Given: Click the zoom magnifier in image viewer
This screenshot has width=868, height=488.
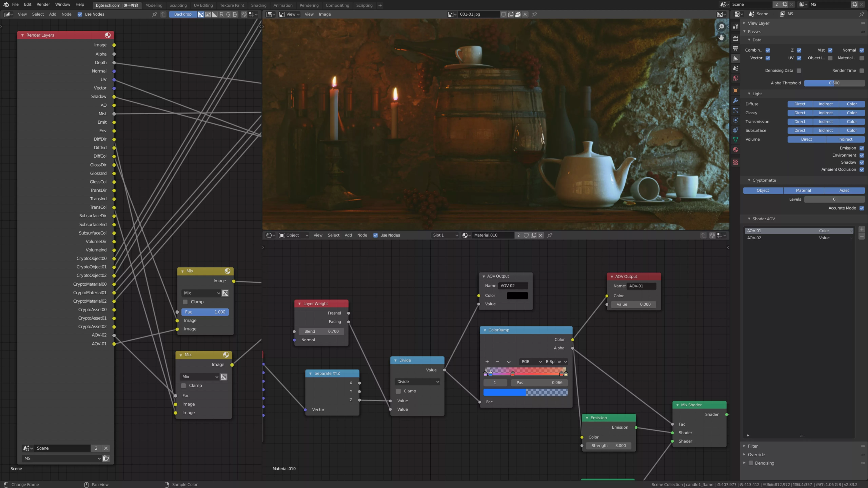Looking at the screenshot, I should pyautogui.click(x=721, y=27).
